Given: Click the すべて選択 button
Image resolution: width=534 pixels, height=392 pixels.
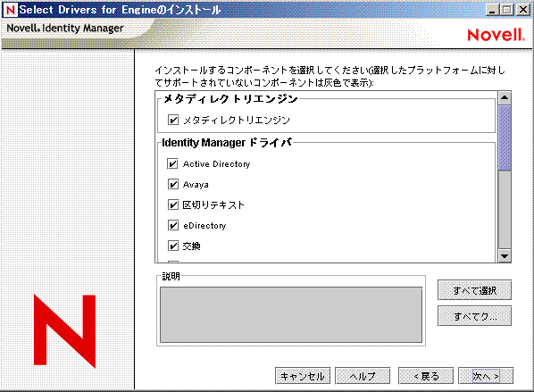Looking at the screenshot, I should [x=474, y=290].
